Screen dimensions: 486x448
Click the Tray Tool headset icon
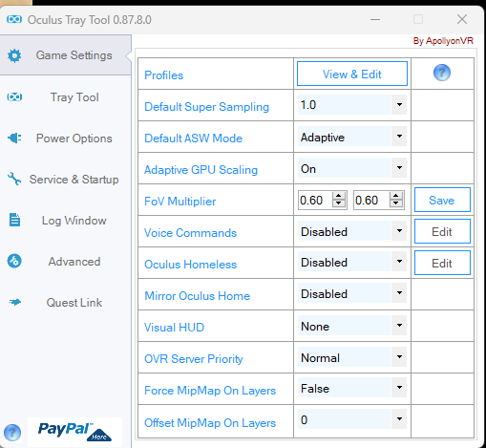click(14, 96)
